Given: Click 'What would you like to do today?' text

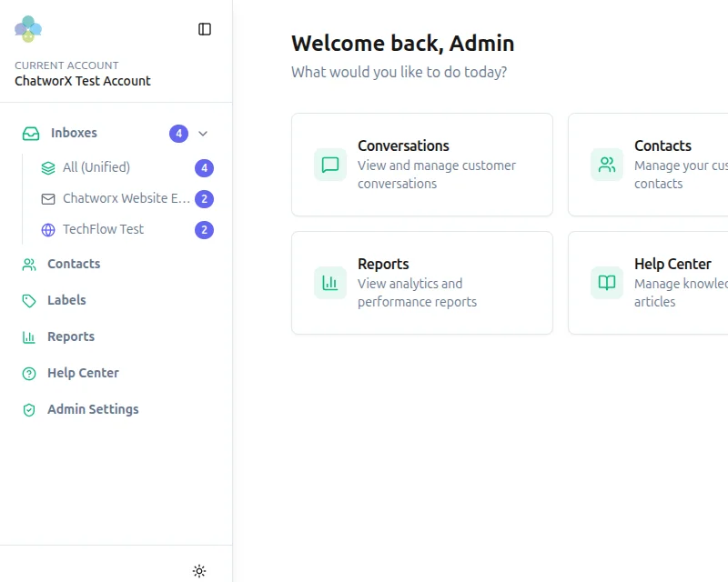Looking at the screenshot, I should [x=399, y=72].
